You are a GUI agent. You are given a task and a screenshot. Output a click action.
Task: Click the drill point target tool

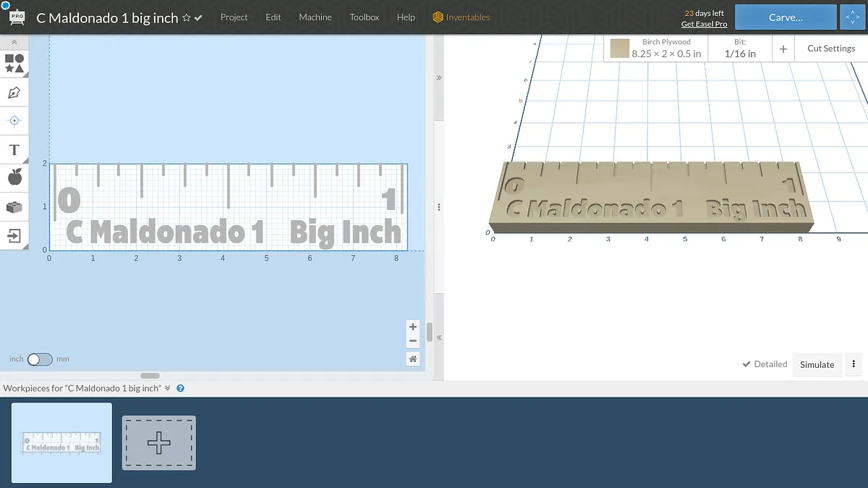14,120
